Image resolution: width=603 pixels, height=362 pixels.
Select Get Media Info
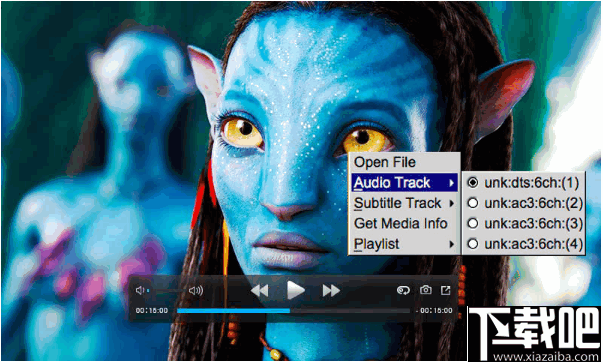pos(404,224)
